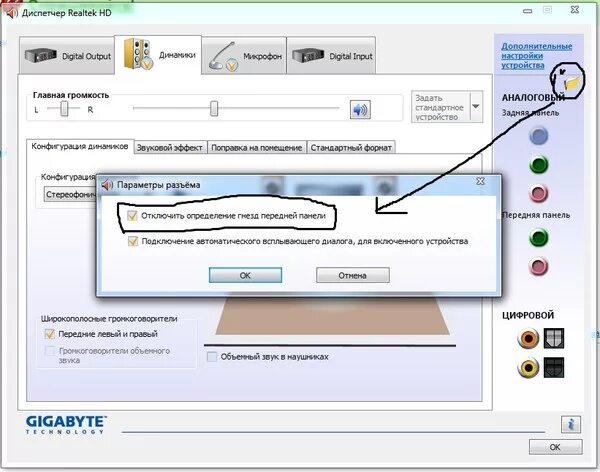Image resolution: width=600 pixels, height=472 pixels.
Task: Expand 'Задать стандартное устройство' dropdown arrow
Action: (x=476, y=107)
